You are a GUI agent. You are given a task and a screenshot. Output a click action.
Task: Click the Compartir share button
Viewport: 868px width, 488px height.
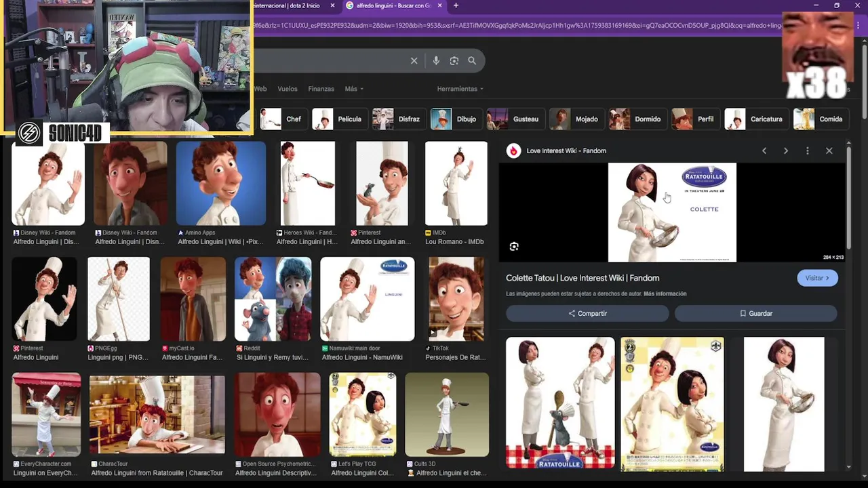[x=587, y=313]
